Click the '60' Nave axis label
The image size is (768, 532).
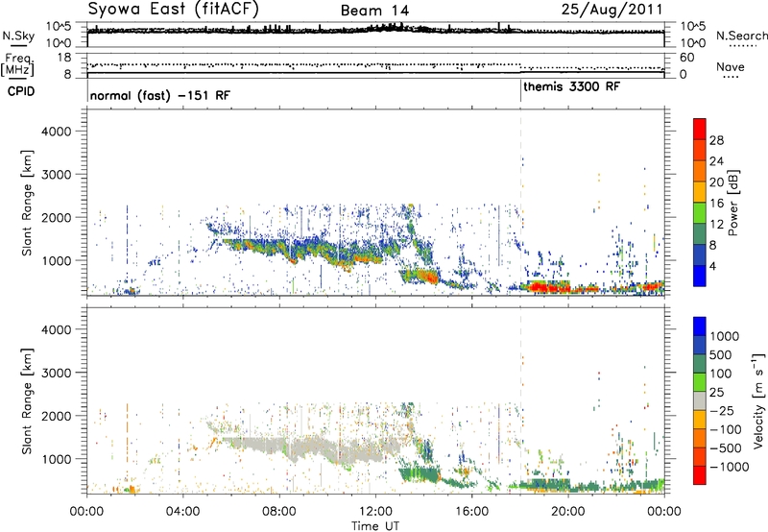click(x=686, y=58)
